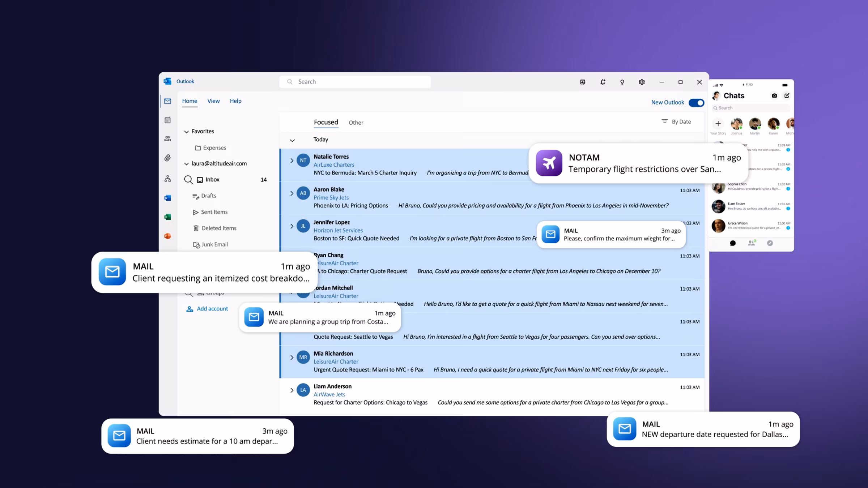The image size is (868, 488).
Task: Open Aaron Blake AB avatar
Action: coord(303,193)
